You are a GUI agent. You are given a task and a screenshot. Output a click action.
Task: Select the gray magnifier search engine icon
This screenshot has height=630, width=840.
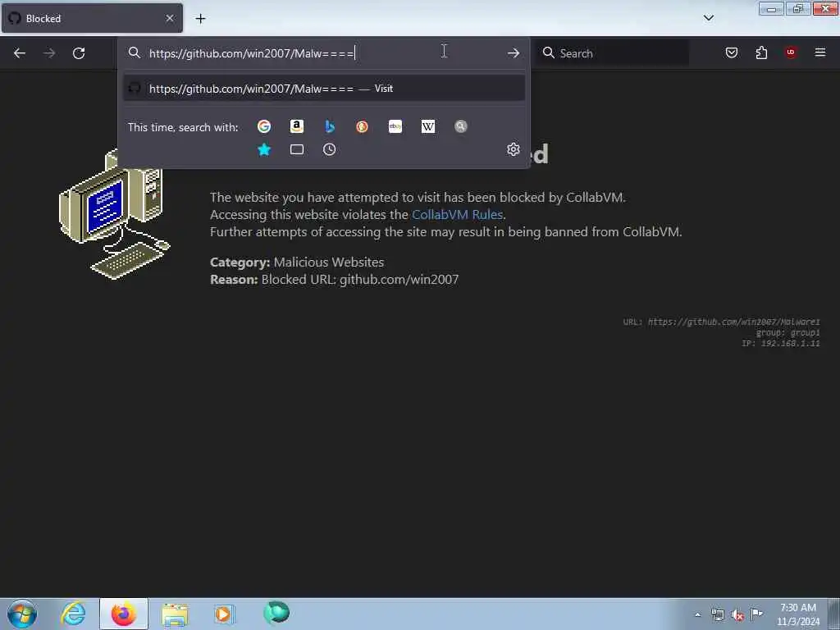pyautogui.click(x=461, y=126)
